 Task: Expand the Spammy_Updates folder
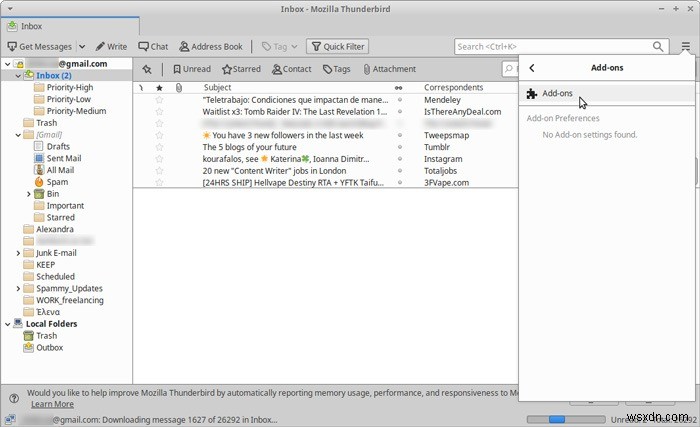(18, 289)
